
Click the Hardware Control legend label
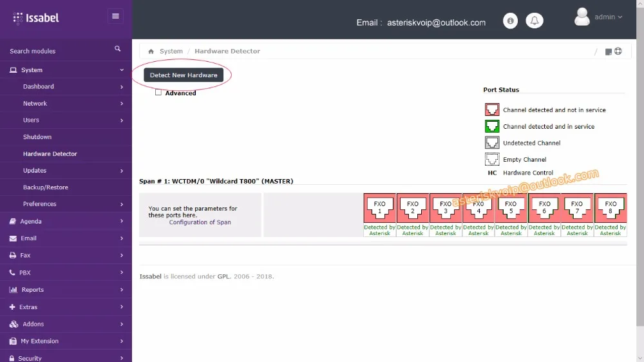528,173
